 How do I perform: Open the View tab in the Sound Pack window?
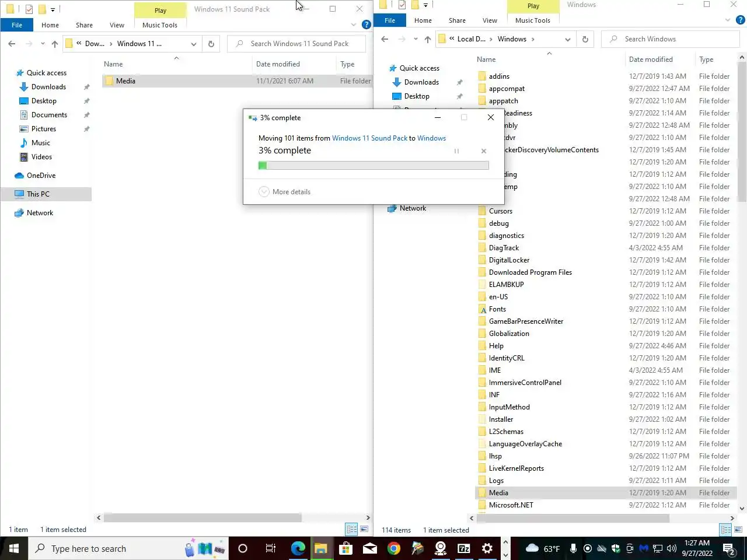coord(117,25)
